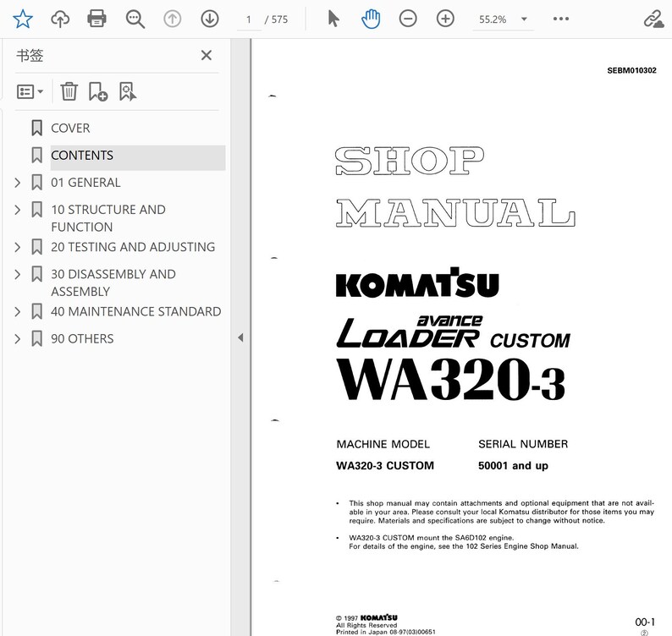
Task: Find the current bookmark icon
Action: coord(128,91)
